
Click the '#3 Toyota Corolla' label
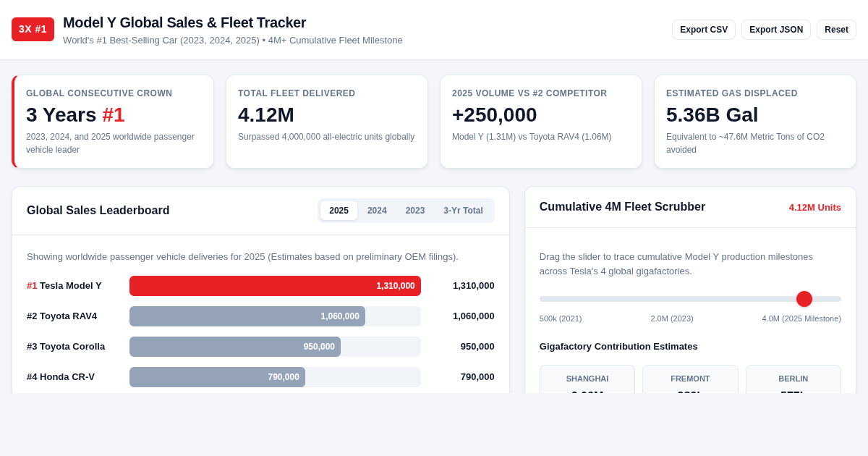[x=66, y=347]
